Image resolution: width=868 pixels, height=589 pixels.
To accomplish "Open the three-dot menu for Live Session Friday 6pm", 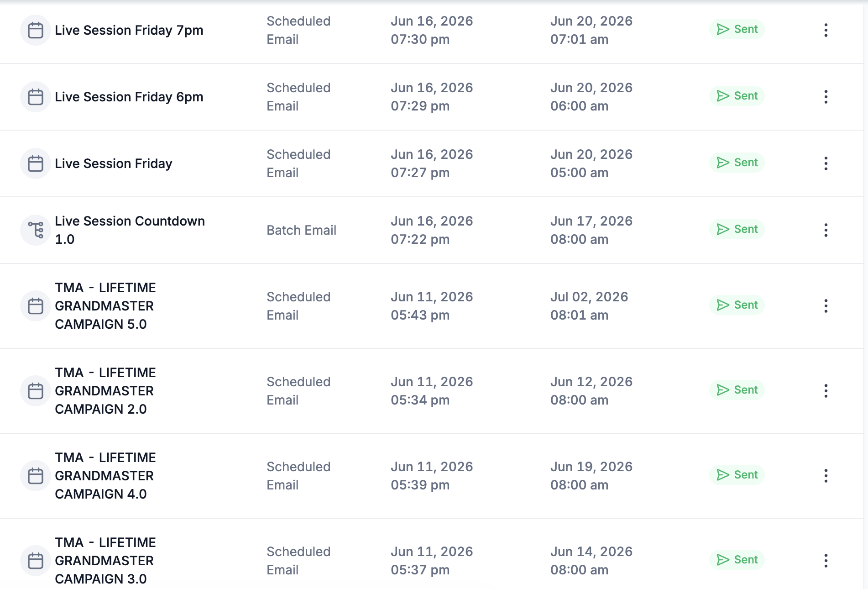I will 826,97.
